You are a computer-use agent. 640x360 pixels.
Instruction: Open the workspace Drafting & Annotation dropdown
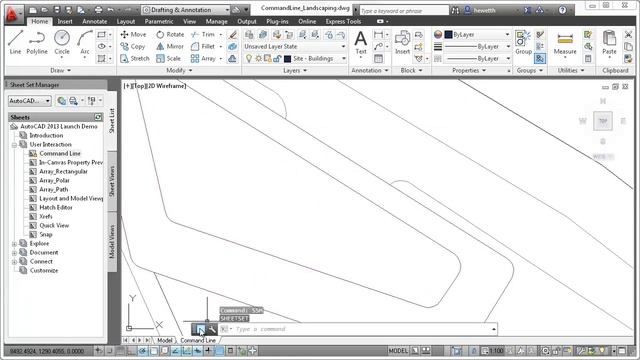tap(186, 10)
